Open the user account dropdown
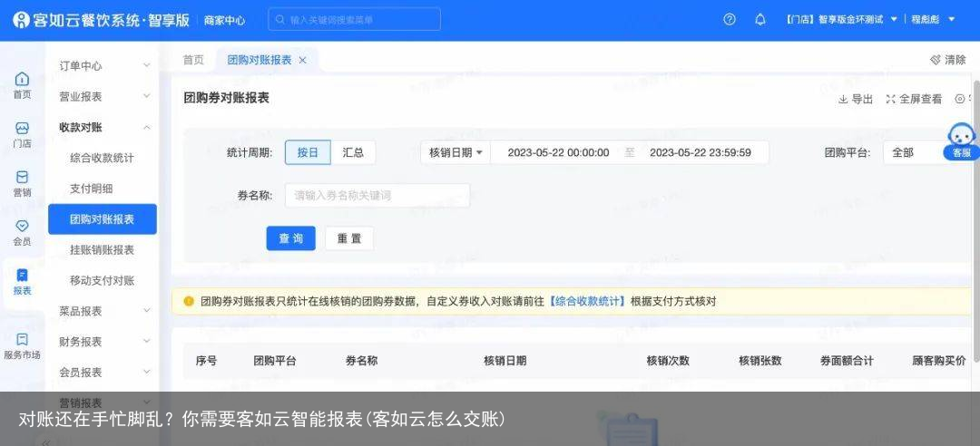This screenshot has width=980, height=446. click(x=933, y=19)
